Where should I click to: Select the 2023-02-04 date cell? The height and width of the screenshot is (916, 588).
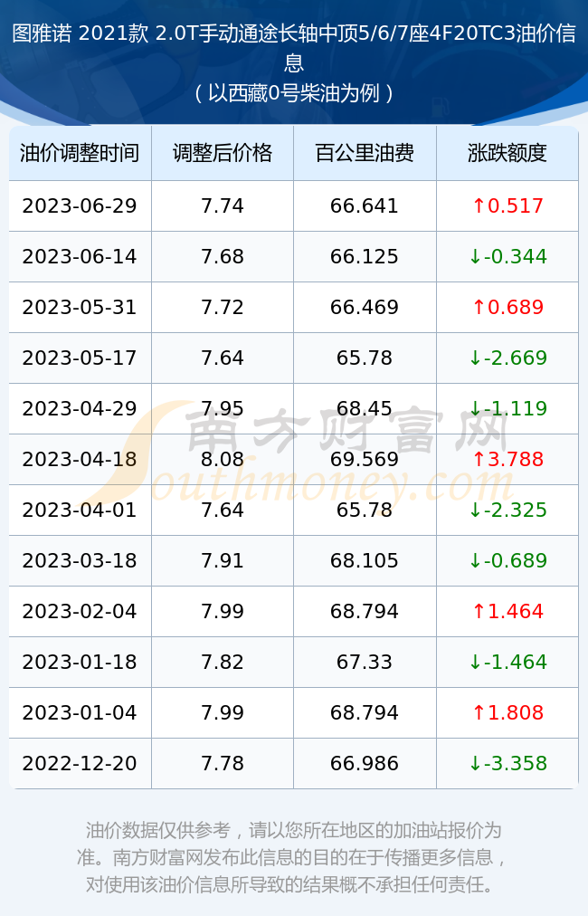(80, 611)
